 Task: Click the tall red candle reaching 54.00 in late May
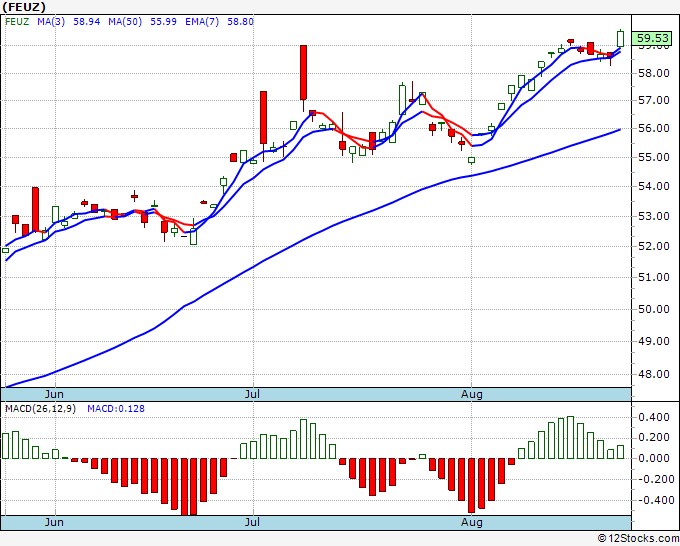coord(36,209)
